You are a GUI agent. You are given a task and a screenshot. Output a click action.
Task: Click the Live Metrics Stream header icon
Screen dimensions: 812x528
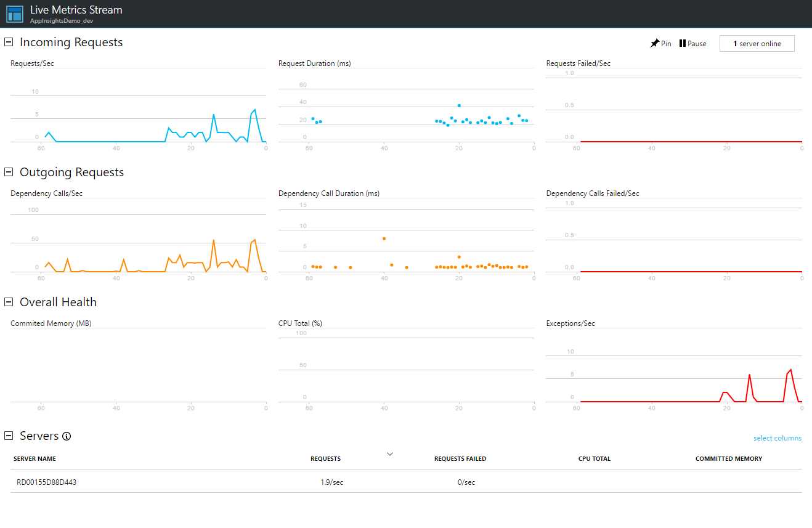coord(14,14)
